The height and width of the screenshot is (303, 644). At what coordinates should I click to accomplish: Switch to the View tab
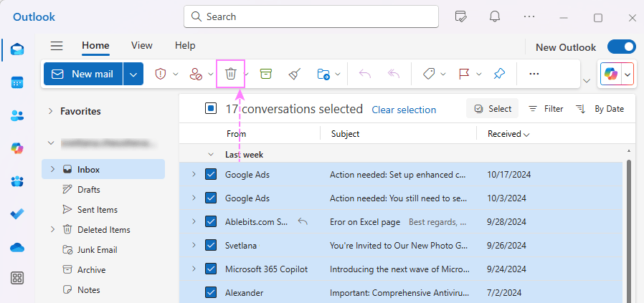(141, 45)
